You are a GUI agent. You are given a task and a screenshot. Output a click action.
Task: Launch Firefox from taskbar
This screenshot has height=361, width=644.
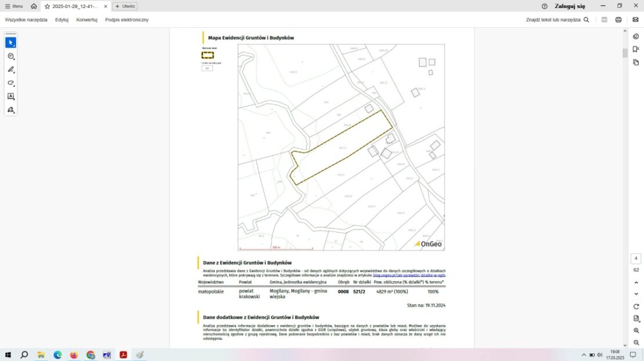pos(74,355)
